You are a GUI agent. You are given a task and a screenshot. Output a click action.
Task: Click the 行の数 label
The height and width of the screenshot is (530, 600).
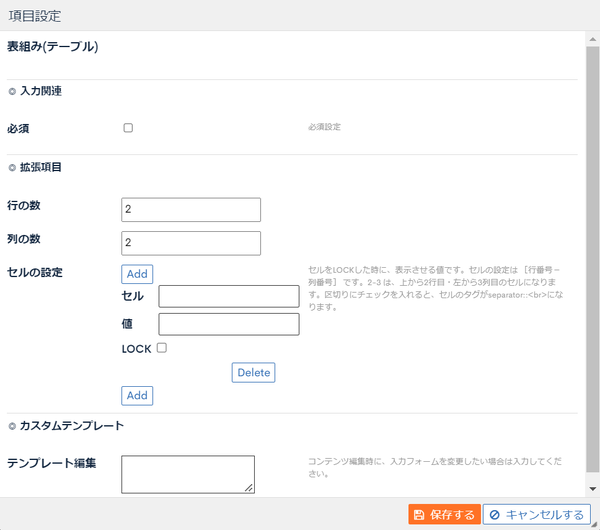coord(24,205)
